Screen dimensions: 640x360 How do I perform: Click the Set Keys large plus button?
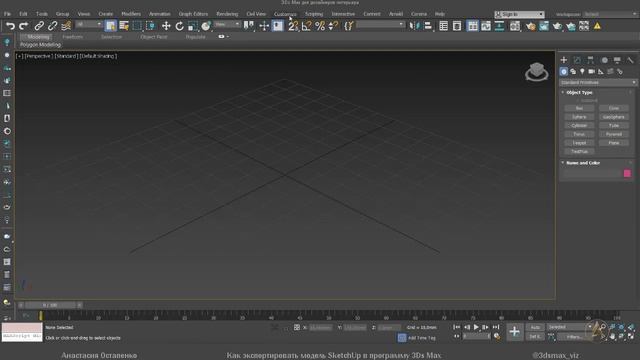click(x=514, y=331)
